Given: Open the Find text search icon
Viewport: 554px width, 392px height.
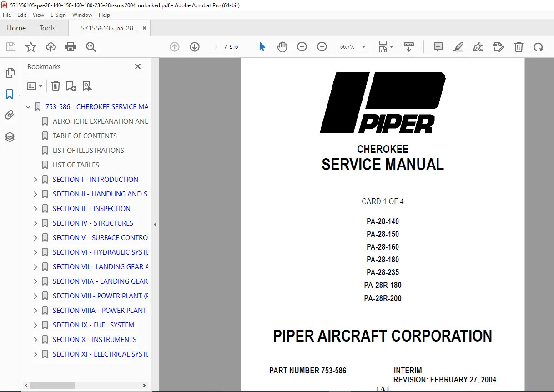Looking at the screenshot, I should [x=91, y=47].
